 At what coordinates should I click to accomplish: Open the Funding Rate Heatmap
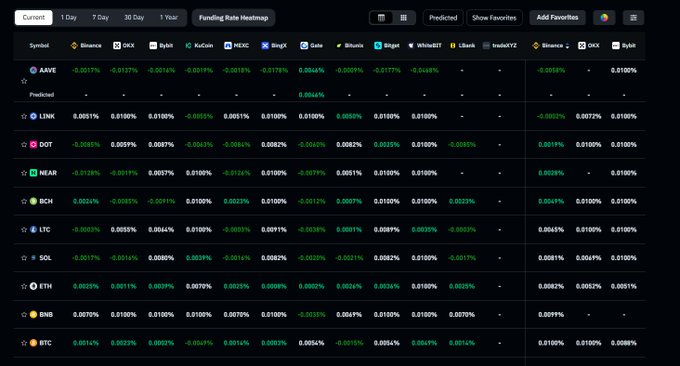(233, 18)
